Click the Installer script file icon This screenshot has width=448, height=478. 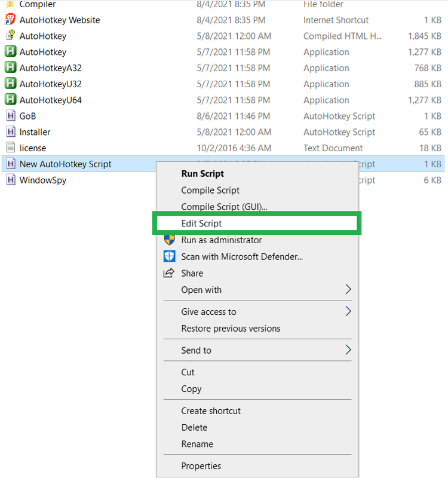[x=11, y=131]
